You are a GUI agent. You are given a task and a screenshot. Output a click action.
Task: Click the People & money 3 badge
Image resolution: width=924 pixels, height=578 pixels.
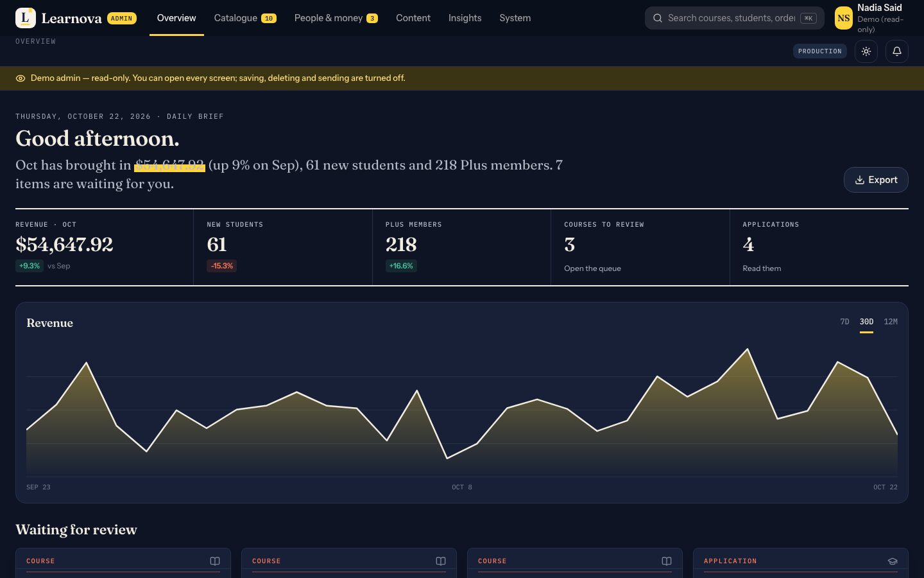[x=372, y=19]
